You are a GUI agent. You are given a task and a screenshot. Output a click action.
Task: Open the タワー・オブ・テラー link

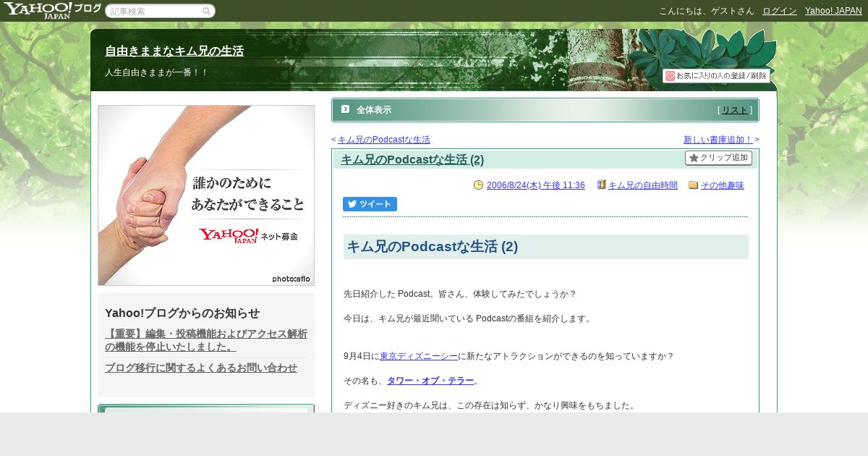pos(430,381)
